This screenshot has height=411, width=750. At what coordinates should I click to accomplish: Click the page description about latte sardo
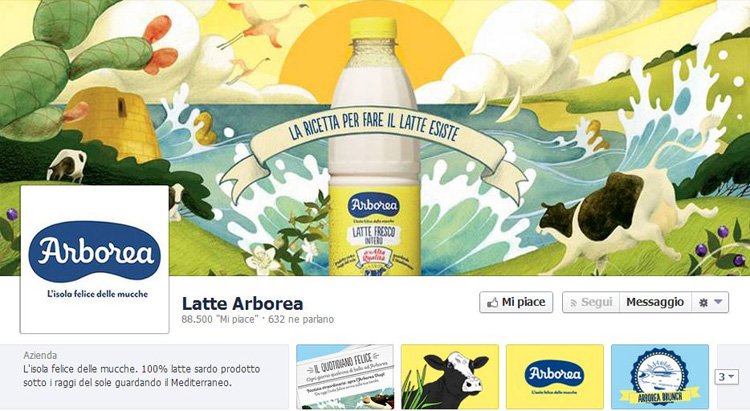pos(142,376)
